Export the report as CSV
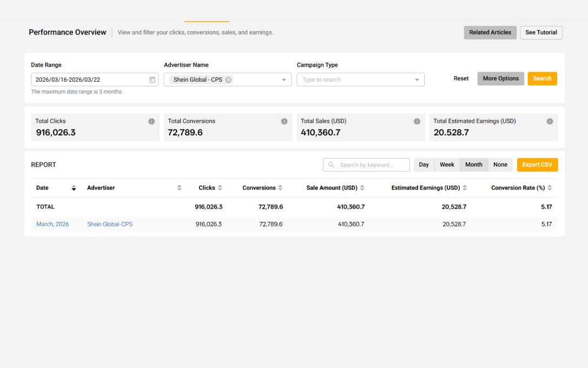Image resolution: width=588 pixels, height=368 pixels. point(537,165)
